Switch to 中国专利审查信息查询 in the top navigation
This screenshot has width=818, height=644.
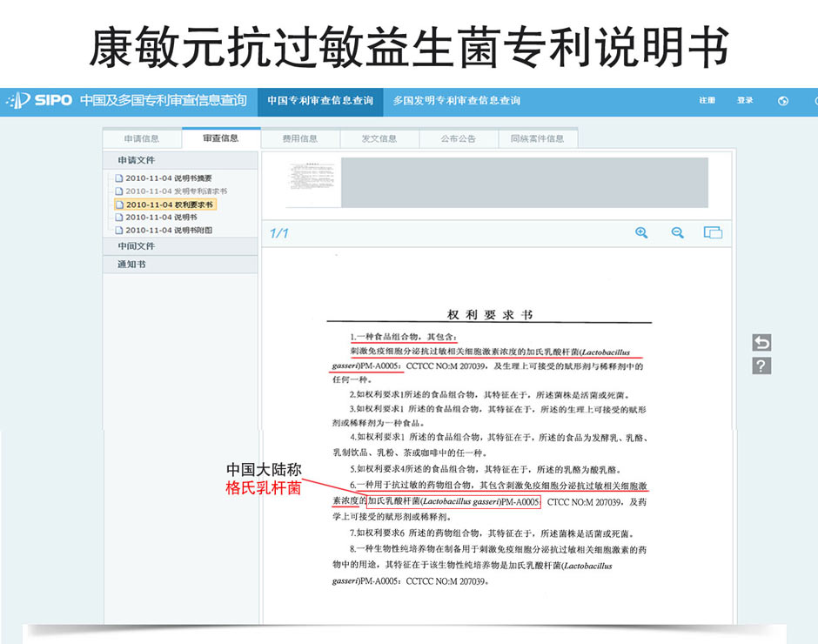[x=320, y=101]
